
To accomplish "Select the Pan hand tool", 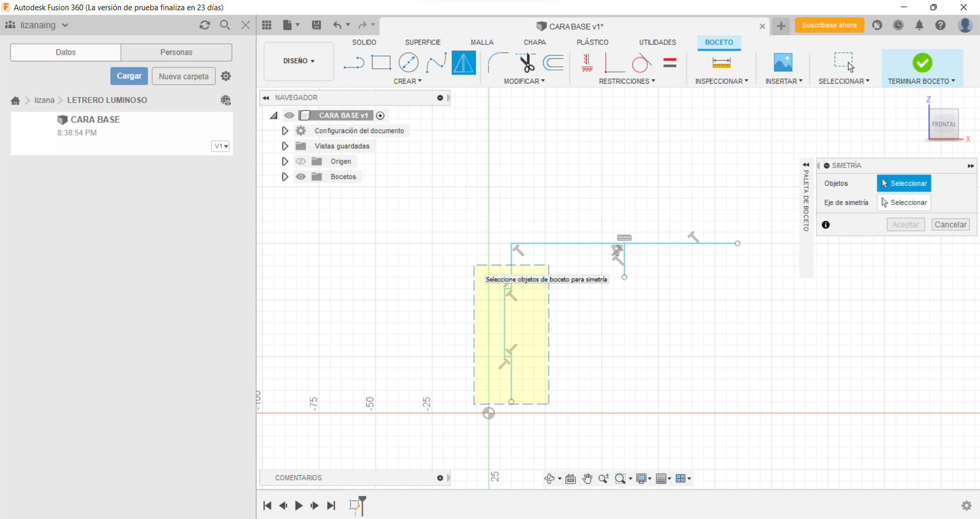I will pos(587,478).
